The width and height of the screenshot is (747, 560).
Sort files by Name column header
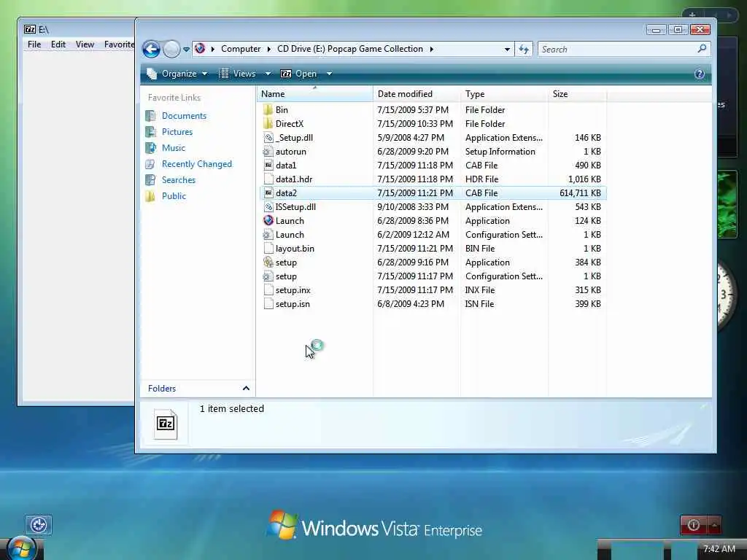[x=315, y=94]
